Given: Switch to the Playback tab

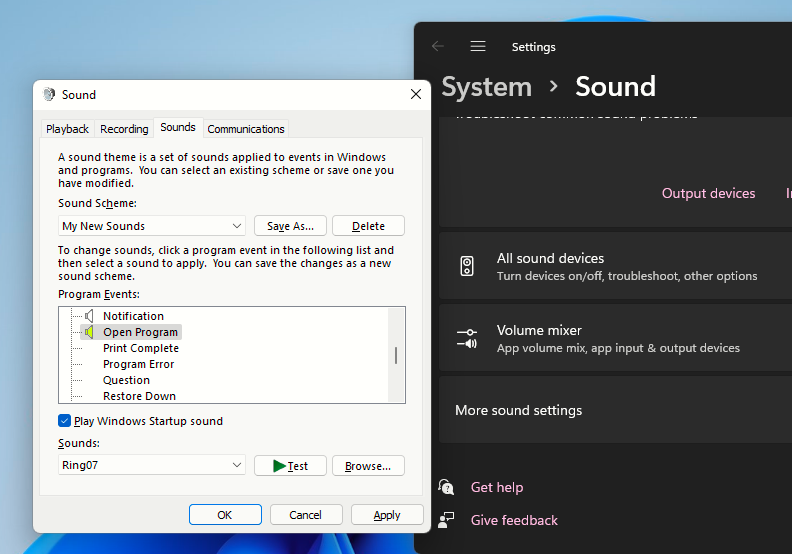Looking at the screenshot, I should coord(67,129).
